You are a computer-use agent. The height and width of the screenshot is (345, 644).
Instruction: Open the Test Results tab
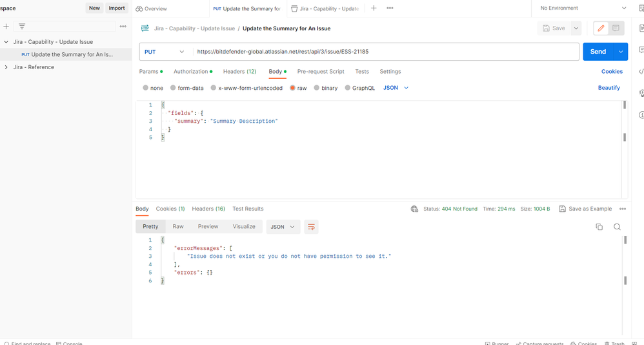click(248, 209)
